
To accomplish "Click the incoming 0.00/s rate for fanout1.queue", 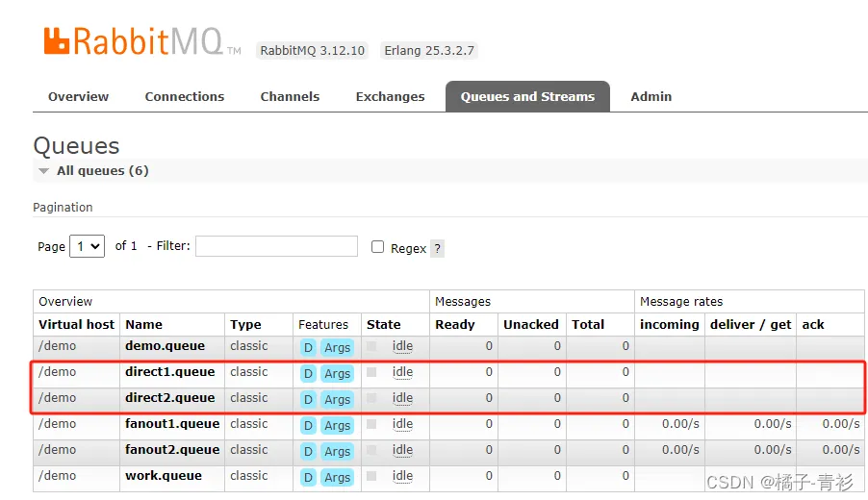I will click(680, 424).
